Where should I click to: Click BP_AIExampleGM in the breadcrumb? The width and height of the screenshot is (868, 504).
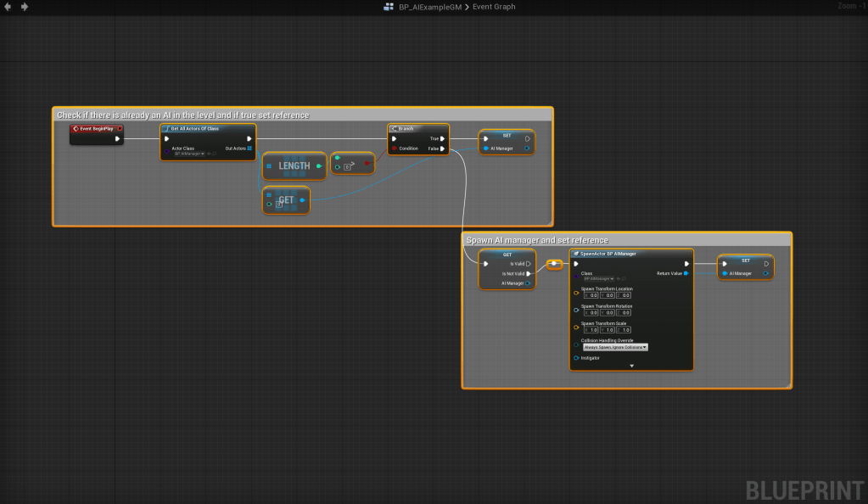pyautogui.click(x=429, y=7)
